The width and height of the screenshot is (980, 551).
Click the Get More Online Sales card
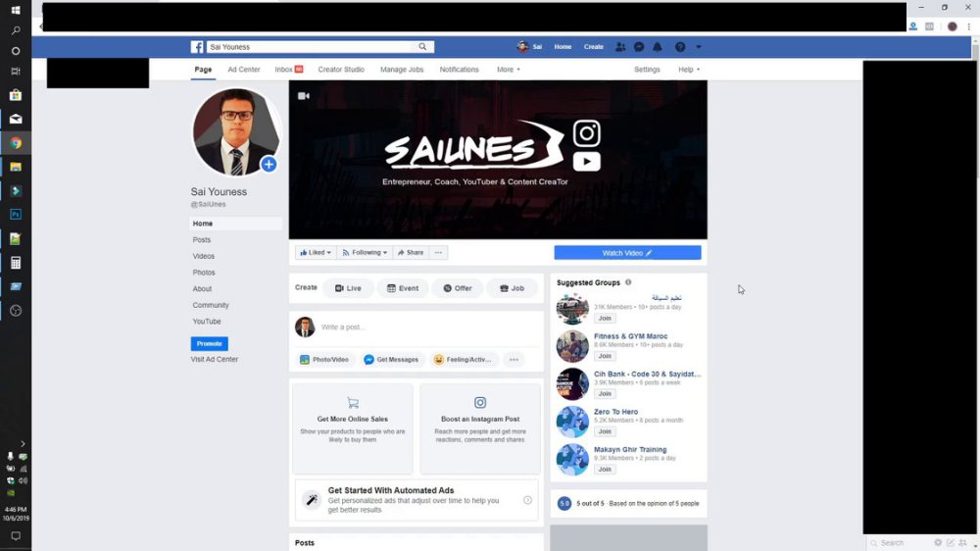pyautogui.click(x=353, y=428)
